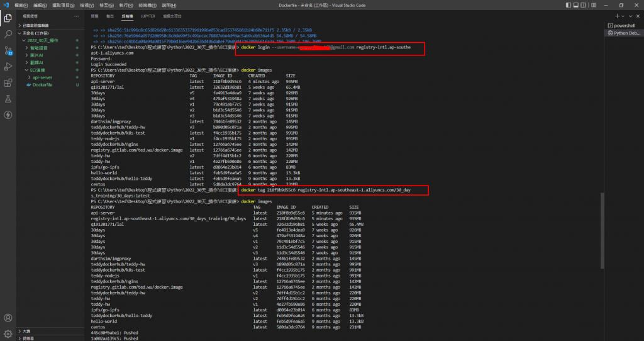This screenshot has width=644, height=341.
Task: Expand the 大綱 outline section
Action: [51, 331]
